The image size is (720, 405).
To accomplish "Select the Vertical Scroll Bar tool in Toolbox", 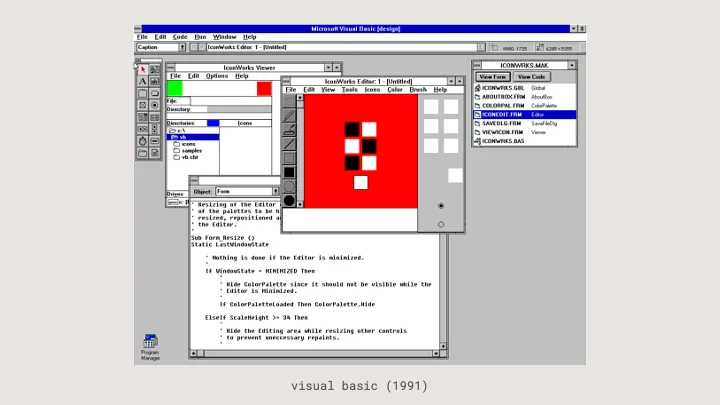I will [x=155, y=129].
